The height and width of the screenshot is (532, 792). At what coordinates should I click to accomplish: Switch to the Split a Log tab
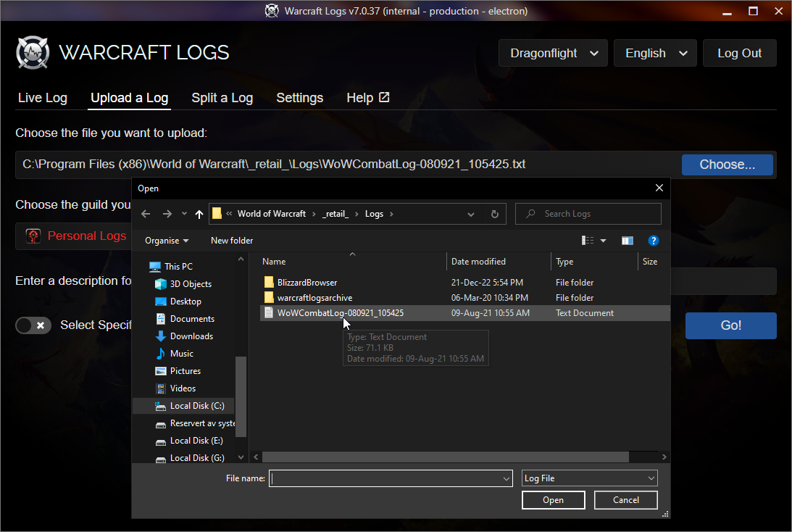coord(222,98)
